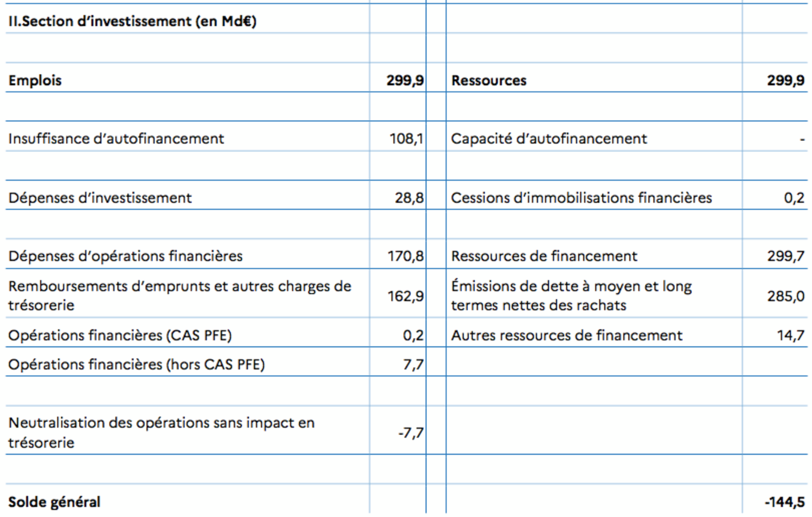Click 'Dépenses d'opérations financières' label

coord(125,256)
